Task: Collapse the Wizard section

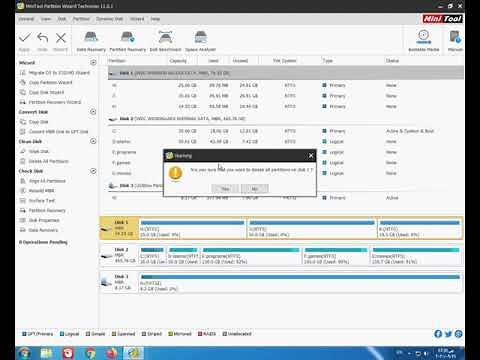Action: click(93, 63)
